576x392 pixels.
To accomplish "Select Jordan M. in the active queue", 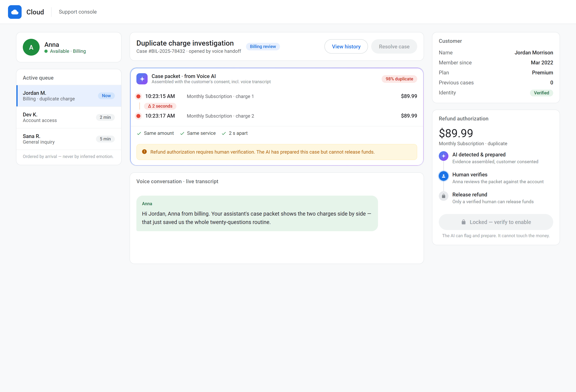I will [69, 96].
